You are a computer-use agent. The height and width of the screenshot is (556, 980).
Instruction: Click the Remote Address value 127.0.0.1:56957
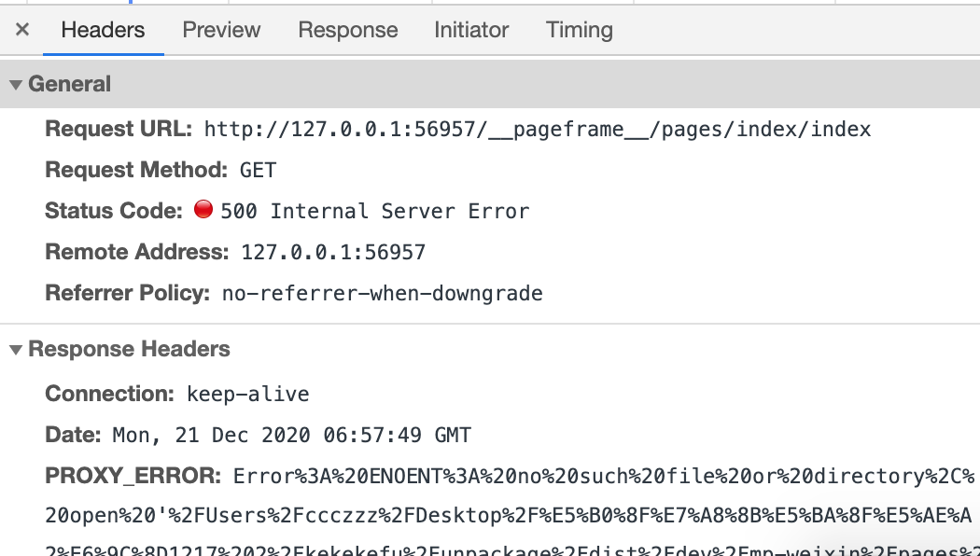pyautogui.click(x=333, y=253)
